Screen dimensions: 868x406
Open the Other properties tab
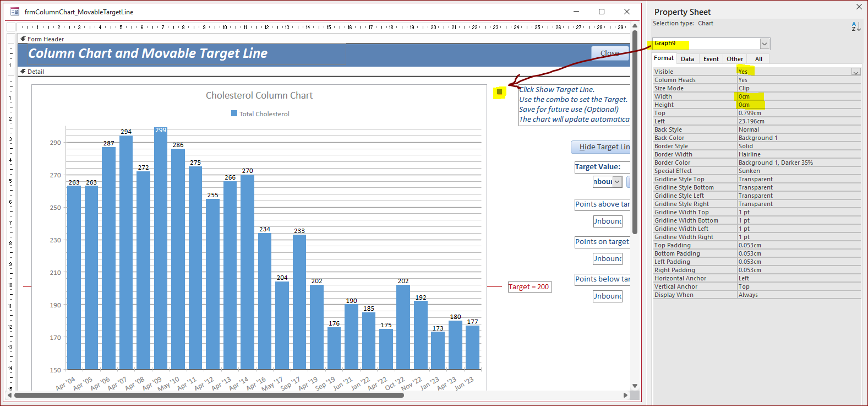point(735,59)
